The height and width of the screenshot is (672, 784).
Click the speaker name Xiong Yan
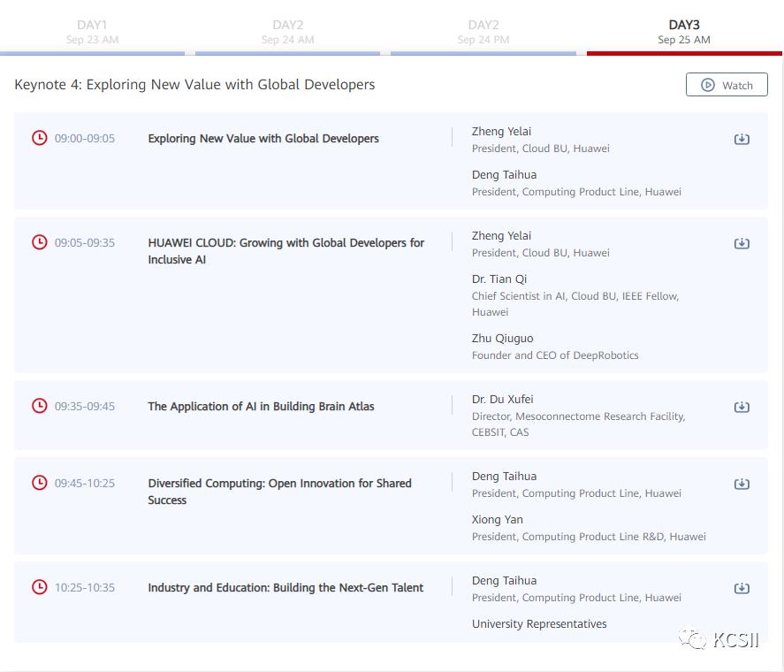click(498, 520)
